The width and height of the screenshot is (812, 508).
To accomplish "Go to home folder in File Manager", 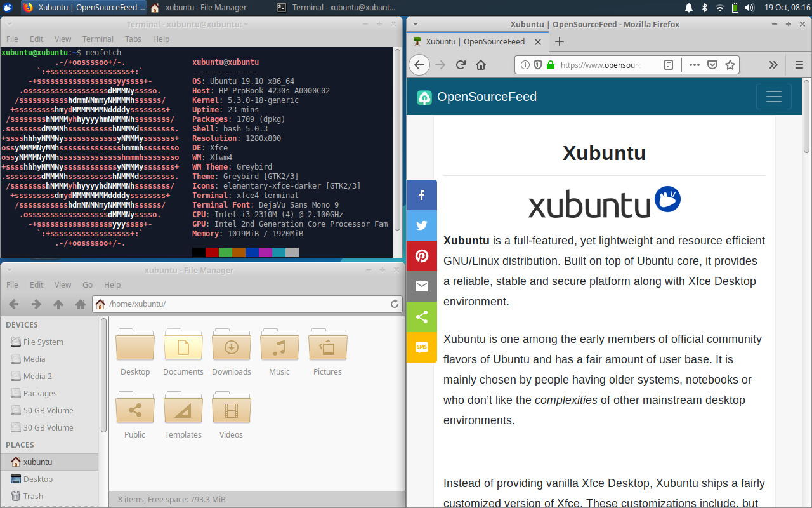I will 81,304.
